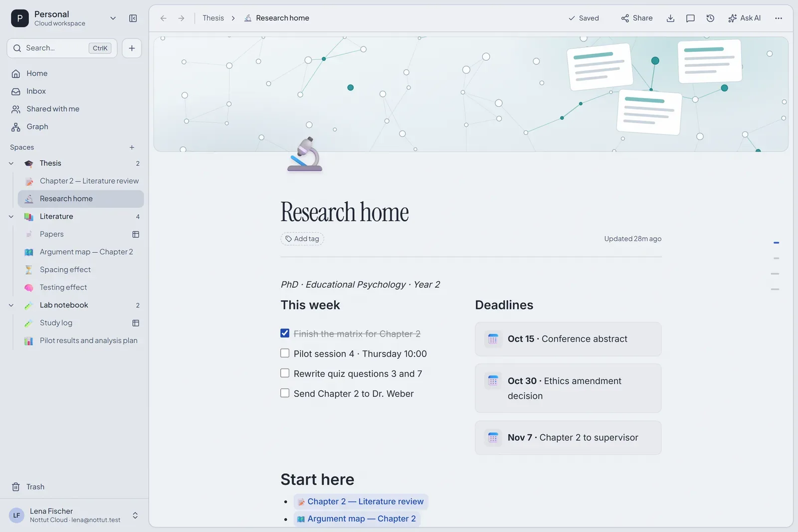Viewport: 798px width, 532px height.
Task: Open Spacing effect page
Action: (81, 270)
